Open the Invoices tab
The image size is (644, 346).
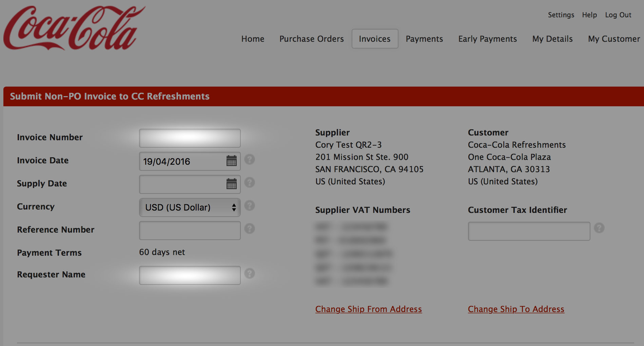click(375, 39)
